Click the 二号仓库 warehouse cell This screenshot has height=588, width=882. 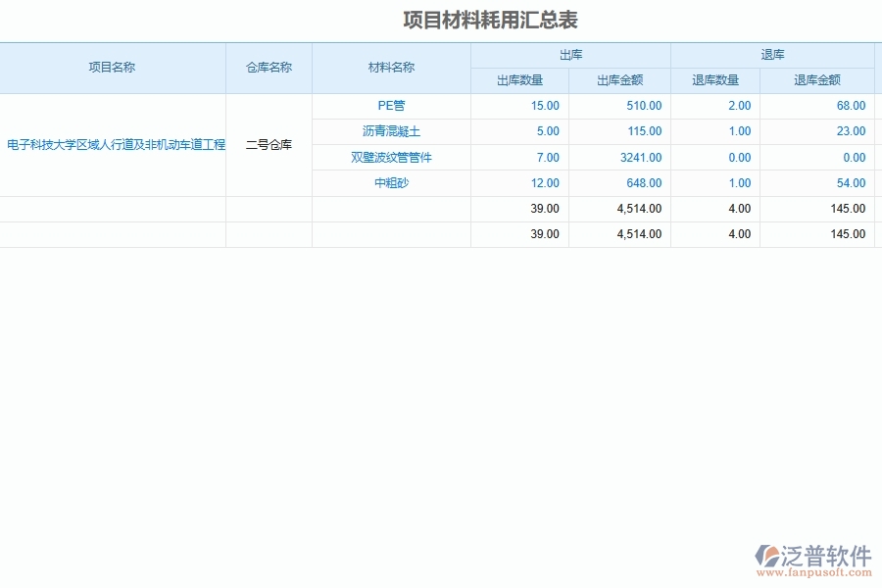pyautogui.click(x=269, y=144)
